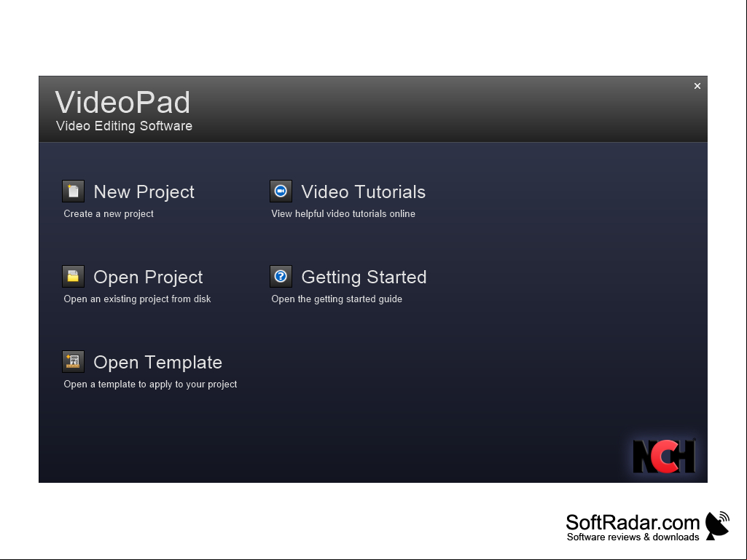
Task: Click the New Project page icon
Action: (74, 192)
